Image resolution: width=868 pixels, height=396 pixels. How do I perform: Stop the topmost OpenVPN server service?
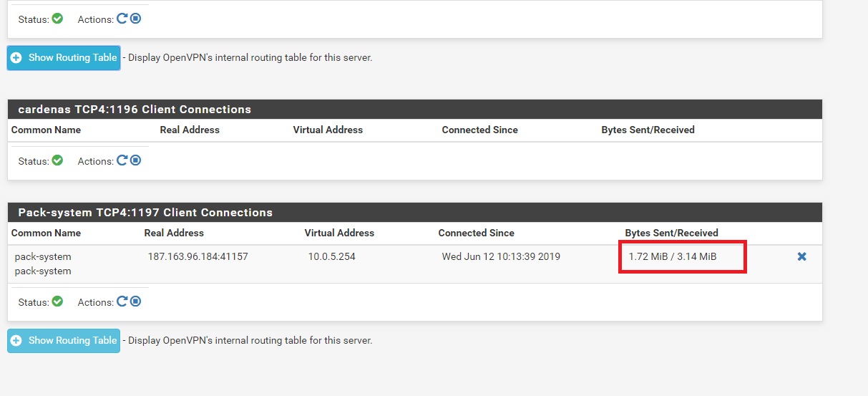[135, 19]
